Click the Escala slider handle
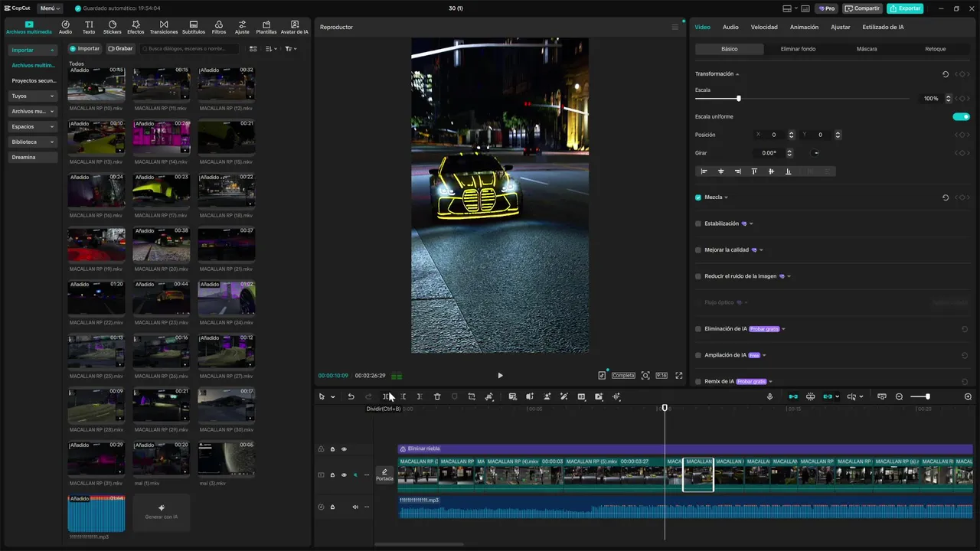The image size is (980, 551). click(738, 99)
